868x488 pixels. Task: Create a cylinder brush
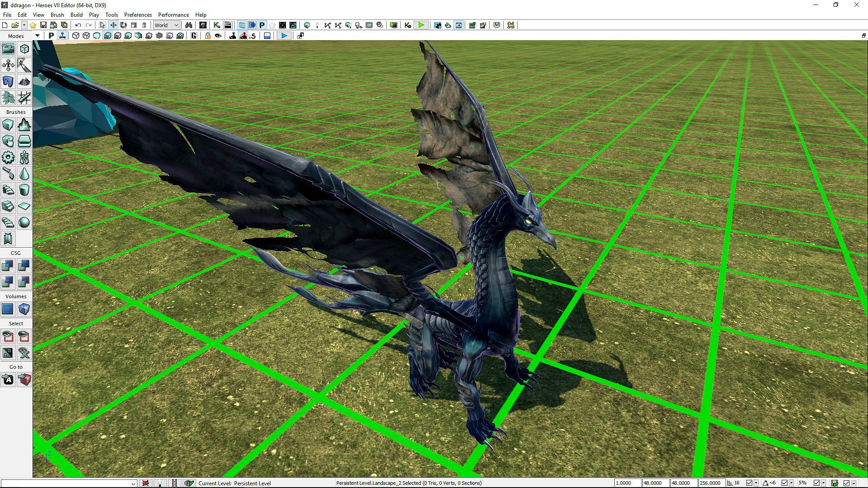[24, 190]
